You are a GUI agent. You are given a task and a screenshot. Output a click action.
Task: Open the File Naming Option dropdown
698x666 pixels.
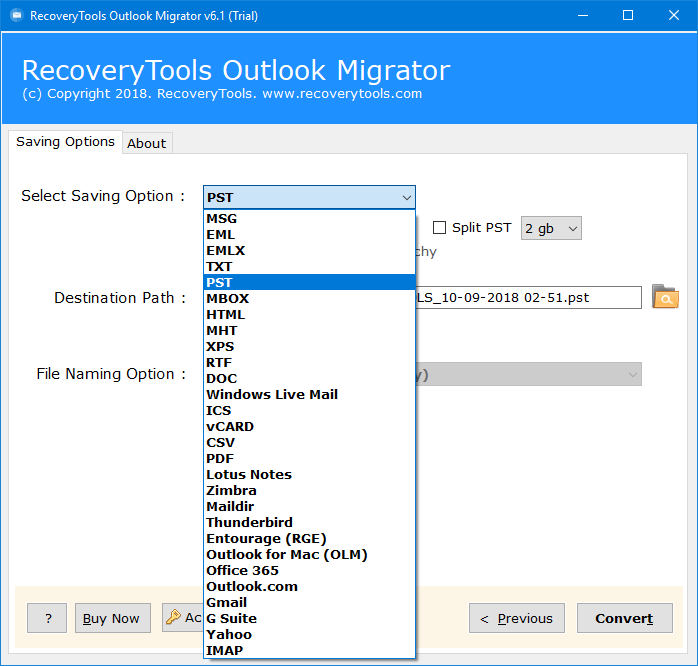529,374
